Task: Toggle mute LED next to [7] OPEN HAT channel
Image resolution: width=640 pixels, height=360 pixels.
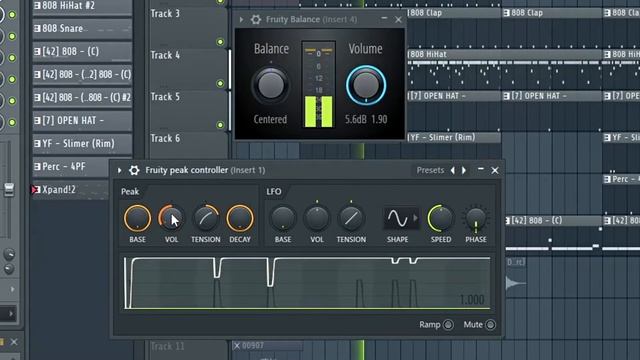Action: [12, 122]
